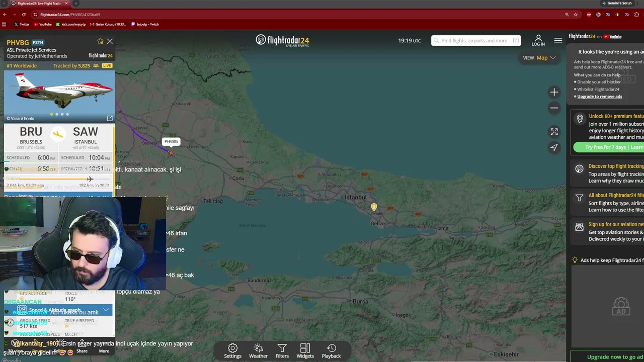Click the Gemini'a Sorun button
This screenshot has height=362, width=644.
(x=617, y=3)
